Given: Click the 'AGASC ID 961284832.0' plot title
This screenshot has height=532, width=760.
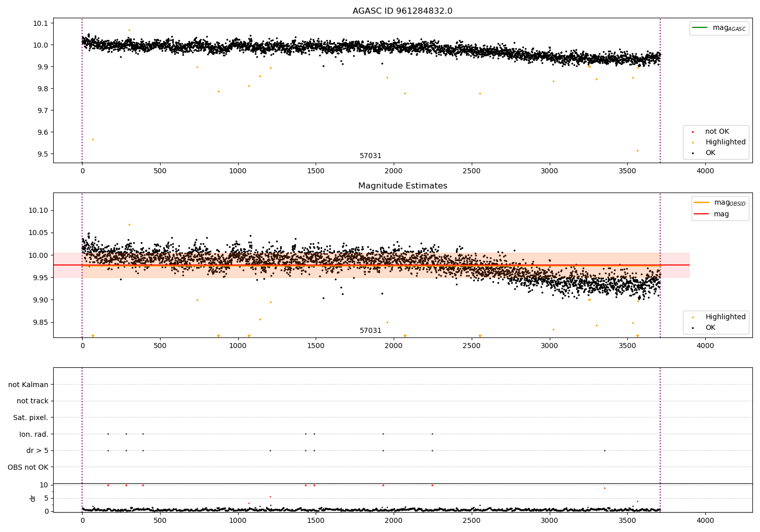Looking at the screenshot, I should pos(402,11).
